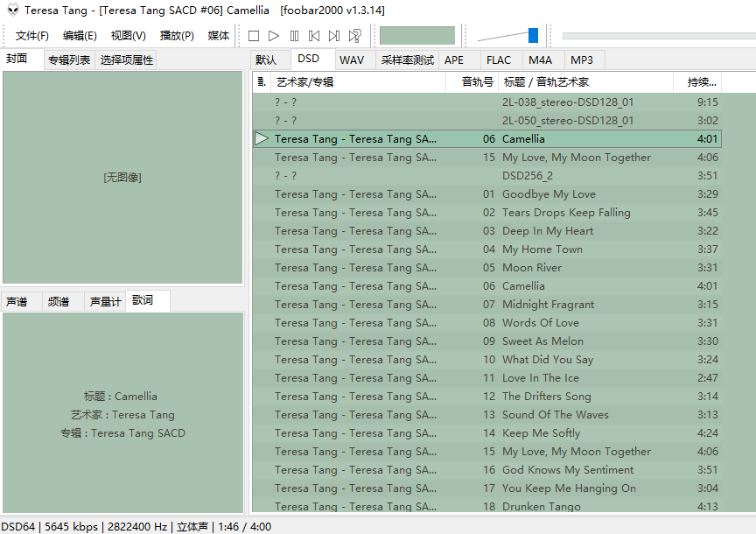Click the Play button in toolbar

point(274,36)
